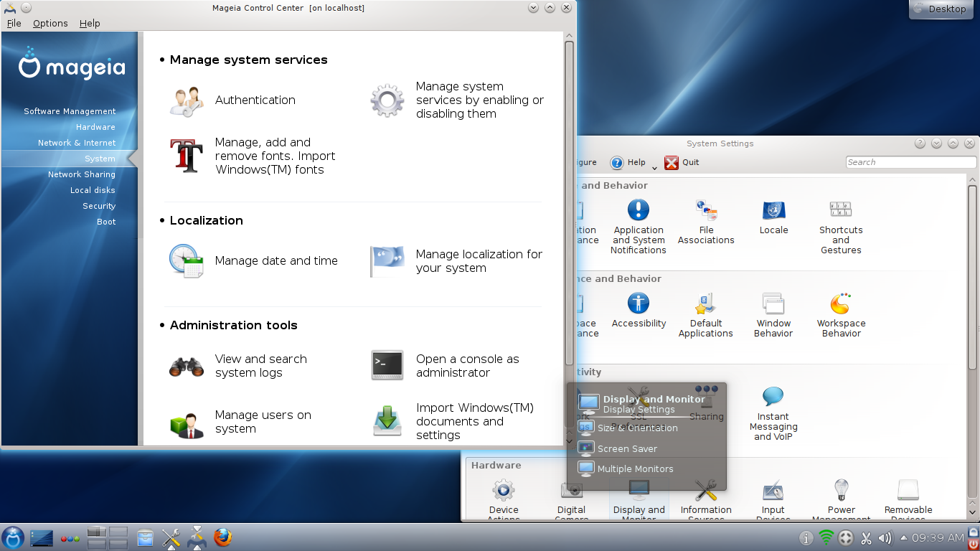
Task: Switch to Security category
Action: coord(99,206)
